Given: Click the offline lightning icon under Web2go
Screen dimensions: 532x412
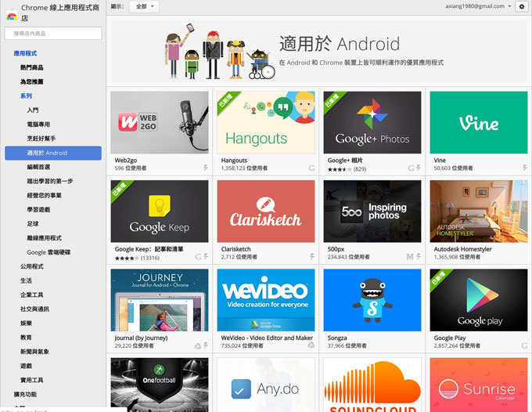Looking at the screenshot, I should coord(206,168).
